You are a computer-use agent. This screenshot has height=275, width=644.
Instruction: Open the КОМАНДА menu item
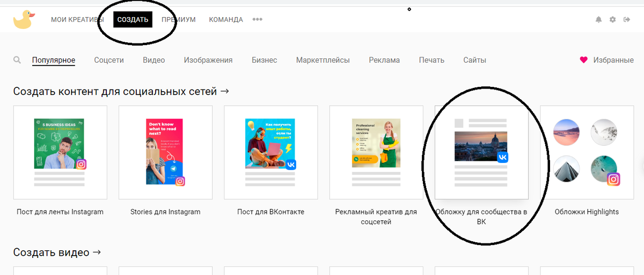226,20
